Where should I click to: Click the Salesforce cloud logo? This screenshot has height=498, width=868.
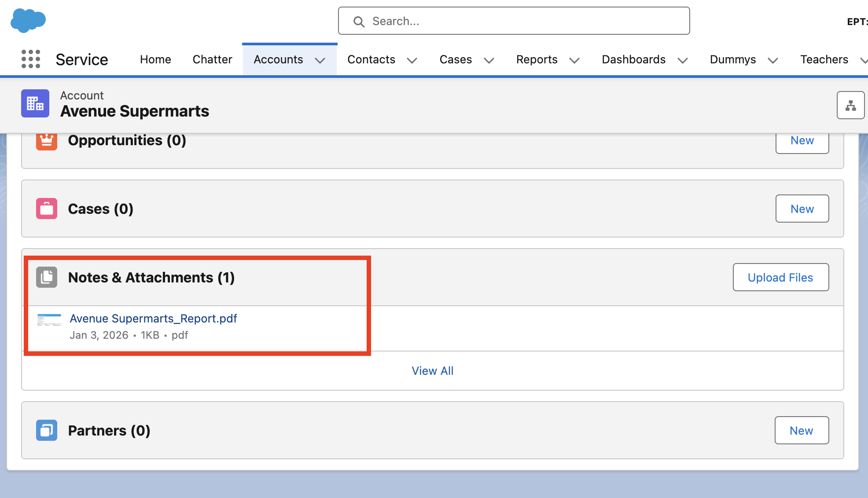click(28, 21)
